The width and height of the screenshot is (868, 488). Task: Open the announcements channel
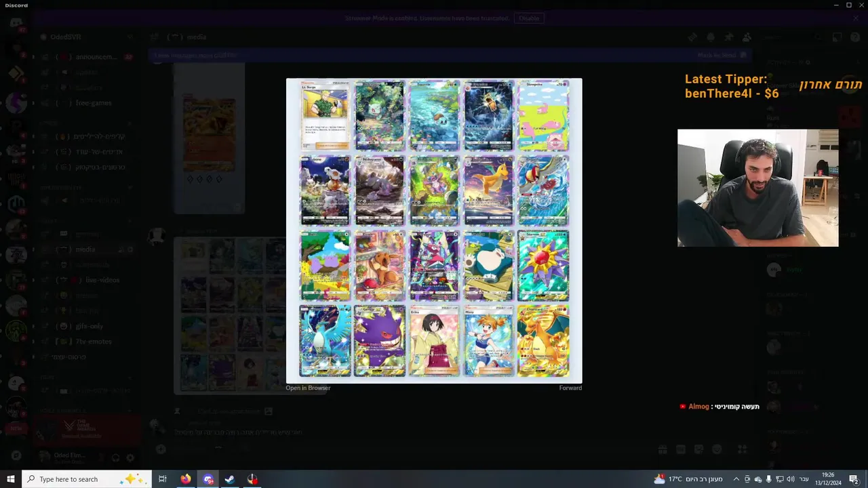(x=87, y=57)
